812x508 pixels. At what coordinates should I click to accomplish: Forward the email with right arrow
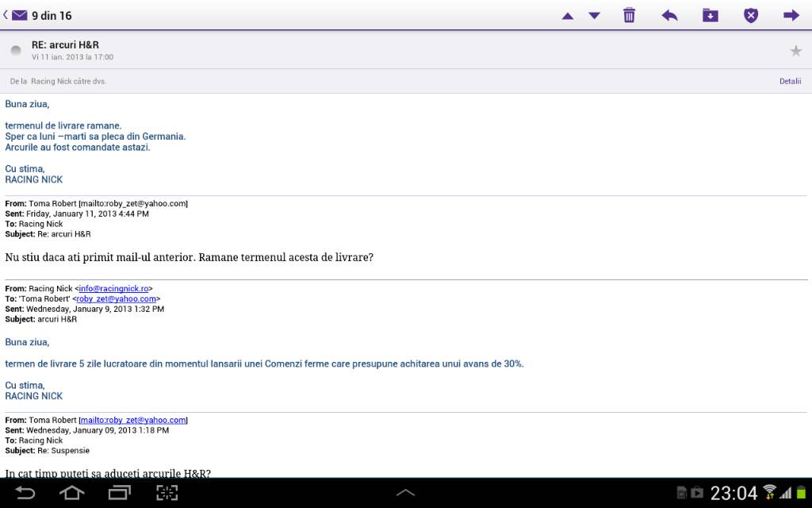click(x=791, y=16)
